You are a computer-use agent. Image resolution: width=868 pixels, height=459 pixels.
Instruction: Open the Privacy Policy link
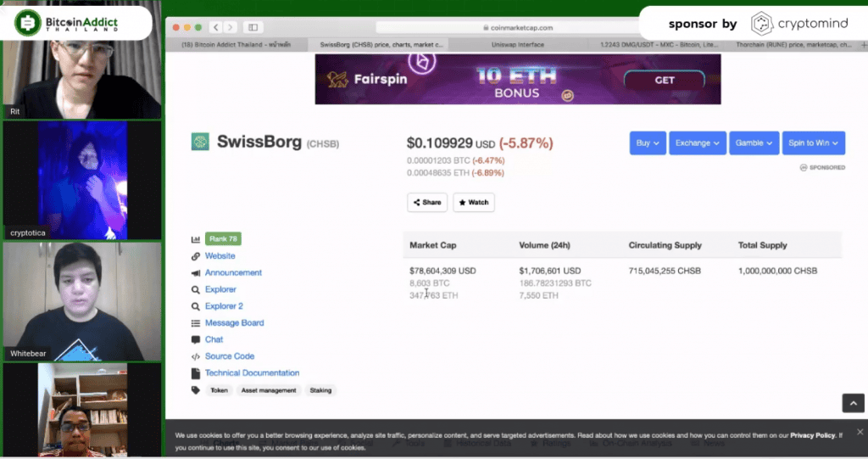[x=813, y=436]
